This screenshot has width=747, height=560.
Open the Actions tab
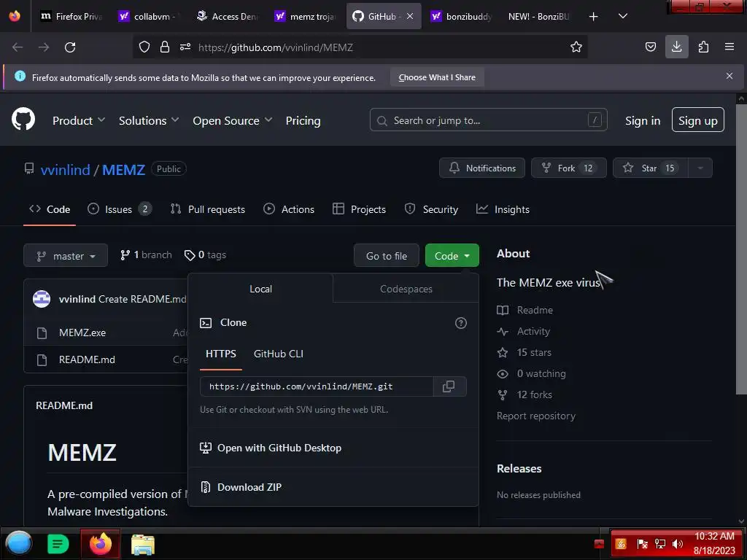289,209
